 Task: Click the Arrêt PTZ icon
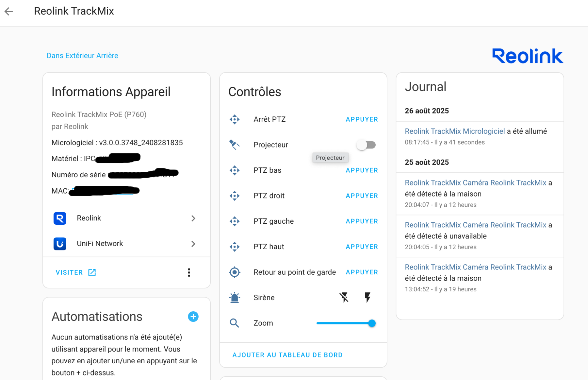[235, 119]
